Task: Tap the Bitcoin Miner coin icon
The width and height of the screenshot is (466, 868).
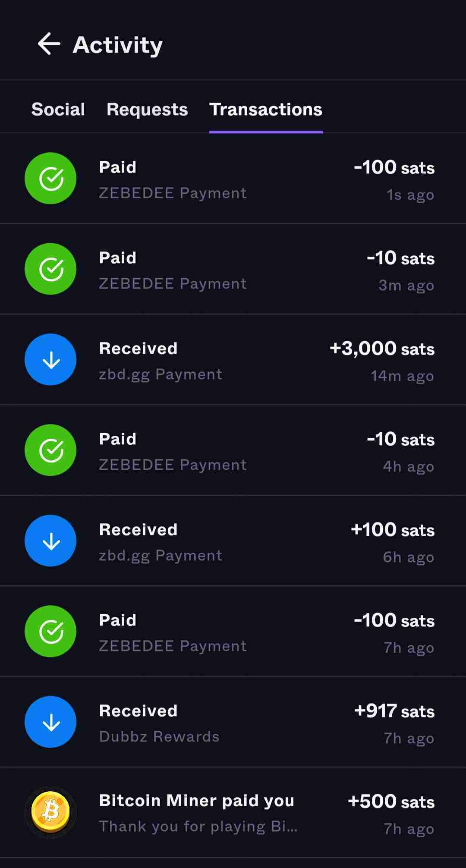Action: point(50,812)
